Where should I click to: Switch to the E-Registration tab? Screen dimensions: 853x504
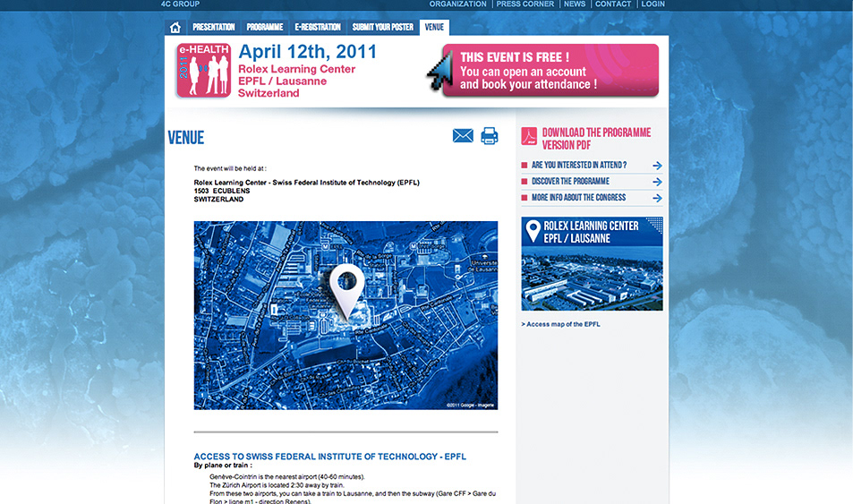[318, 27]
